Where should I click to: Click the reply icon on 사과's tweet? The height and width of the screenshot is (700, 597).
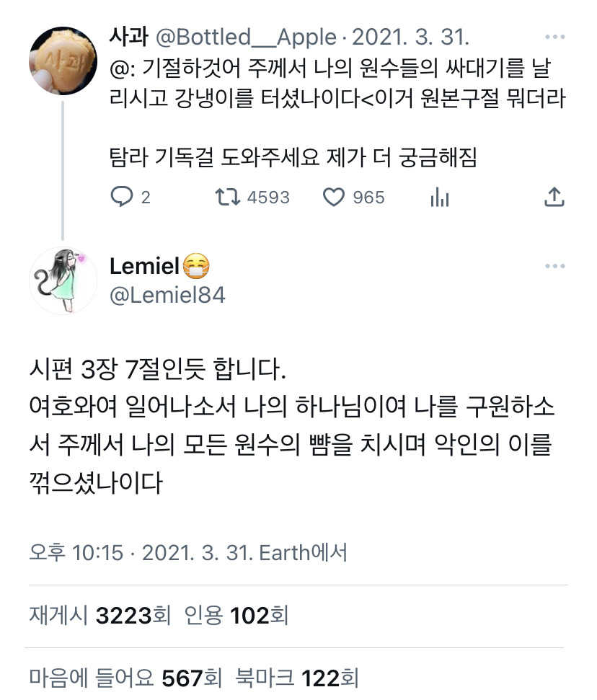pos(121,196)
